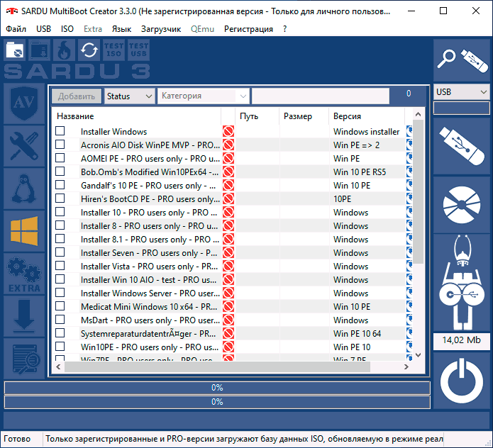
Task: Open the Файл menu
Action: click(16, 29)
